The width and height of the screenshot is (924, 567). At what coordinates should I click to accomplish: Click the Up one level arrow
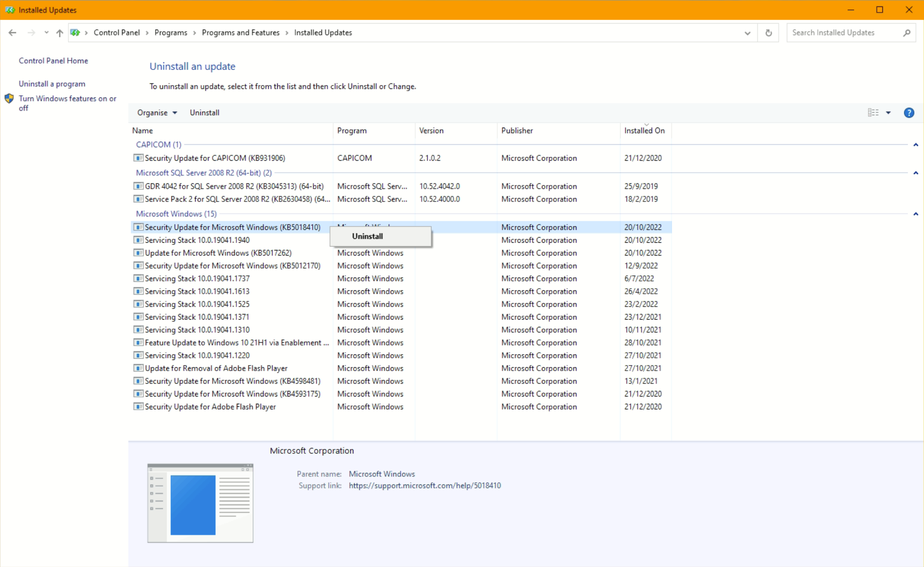click(x=59, y=33)
